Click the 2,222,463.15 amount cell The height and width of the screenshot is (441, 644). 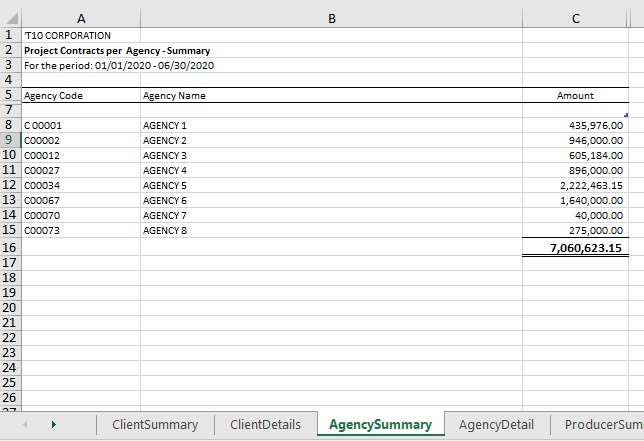click(575, 185)
